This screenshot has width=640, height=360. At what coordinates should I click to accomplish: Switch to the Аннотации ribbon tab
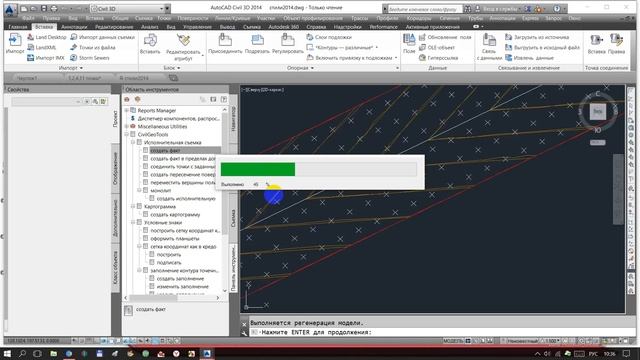(74, 27)
